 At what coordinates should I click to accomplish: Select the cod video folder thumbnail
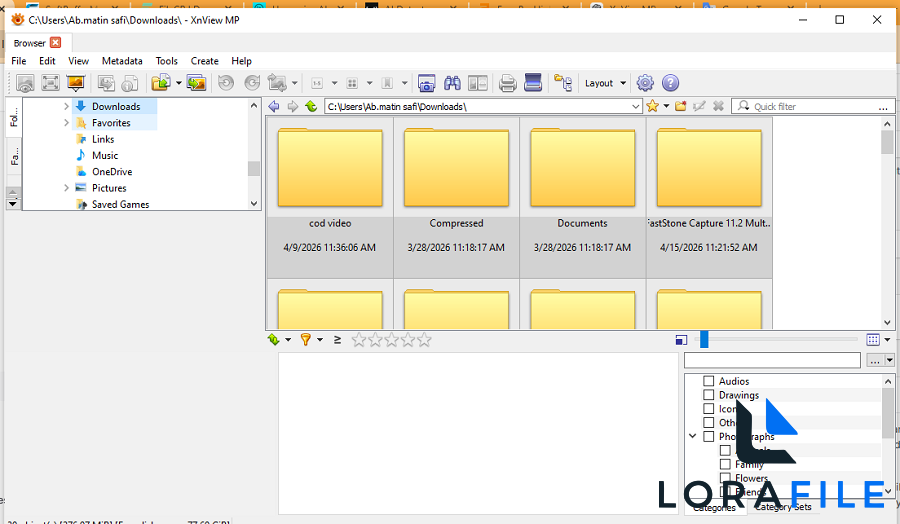click(330, 197)
